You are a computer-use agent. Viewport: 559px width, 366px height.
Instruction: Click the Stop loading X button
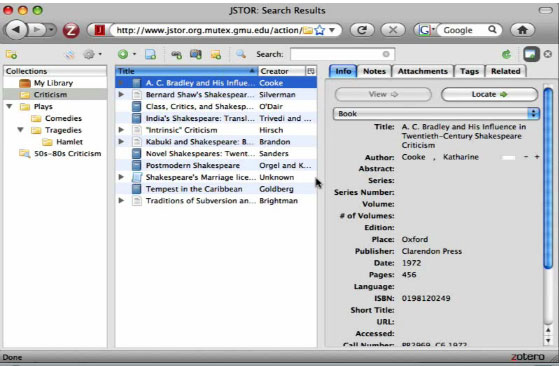coord(393,30)
